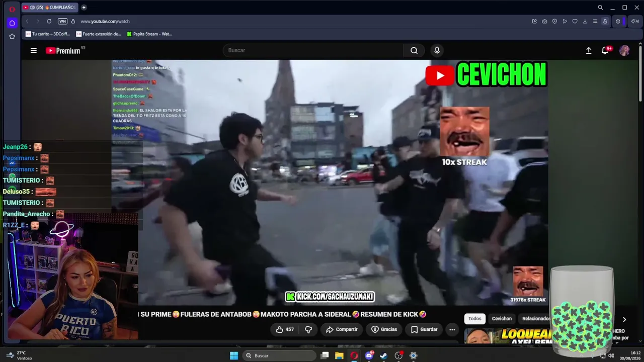Open the Opera sidebar bookmarks star
Image resolution: width=644 pixels, height=362 pixels.
12,36
